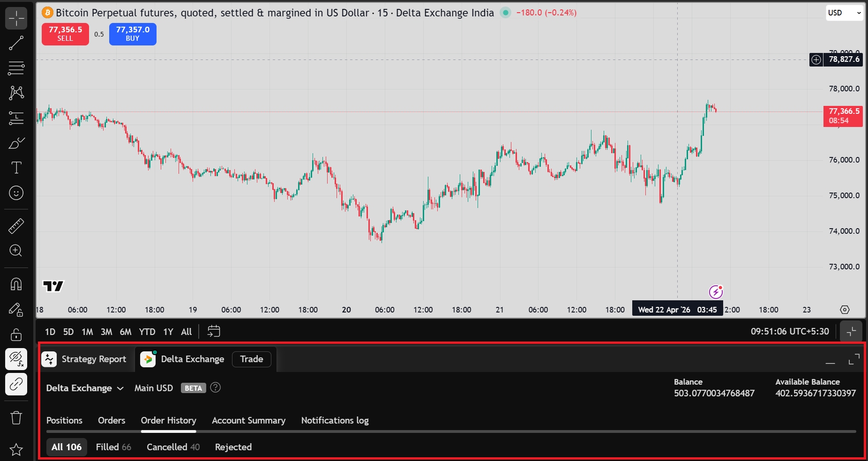Screen dimensions: 868x461
Task: Toggle magnet mode for drawings
Action: 16,284
